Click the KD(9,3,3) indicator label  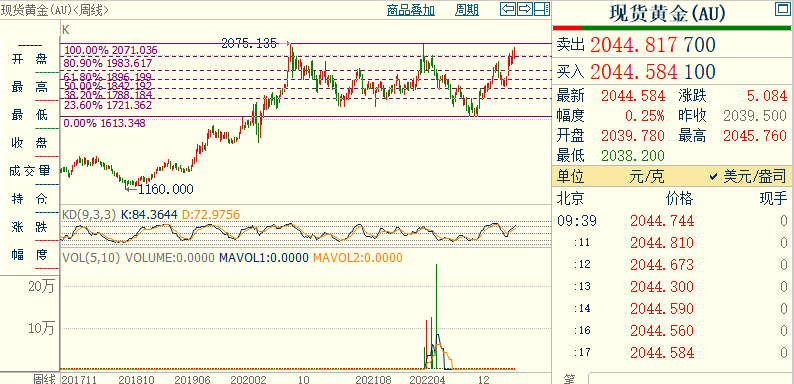[89, 215]
